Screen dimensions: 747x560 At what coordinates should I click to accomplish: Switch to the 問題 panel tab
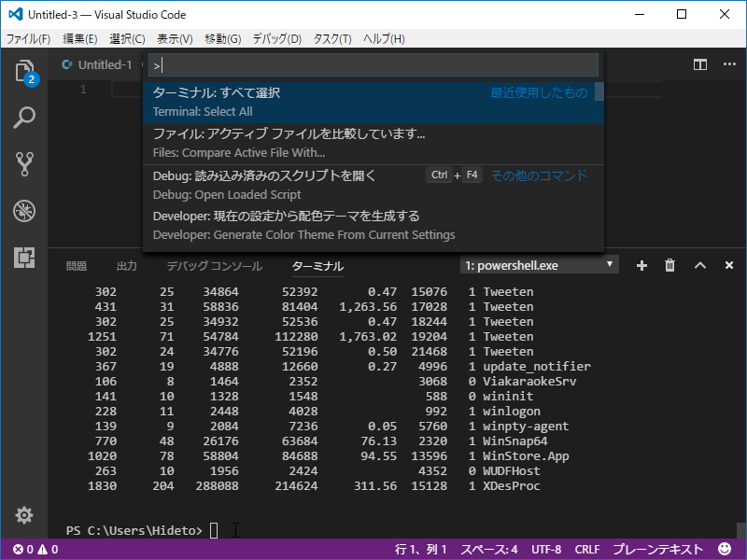click(x=77, y=266)
